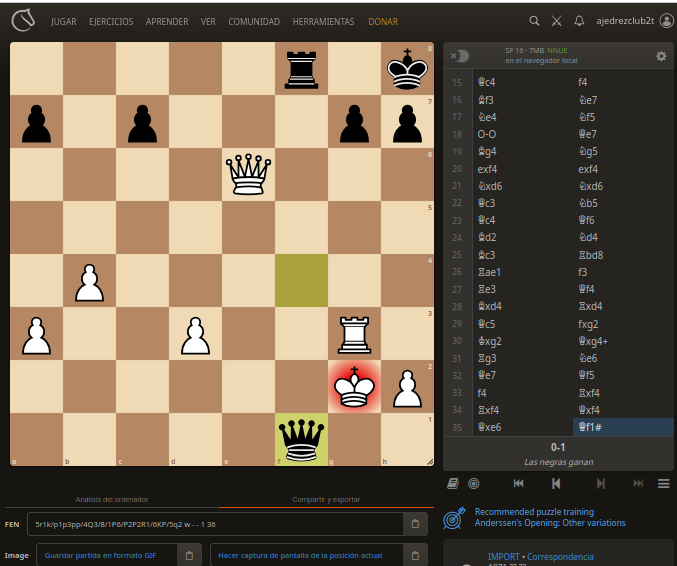Click the IMPORT Correspondencia link
Image resolution: width=677 pixels, height=566 pixels.
tap(541, 557)
